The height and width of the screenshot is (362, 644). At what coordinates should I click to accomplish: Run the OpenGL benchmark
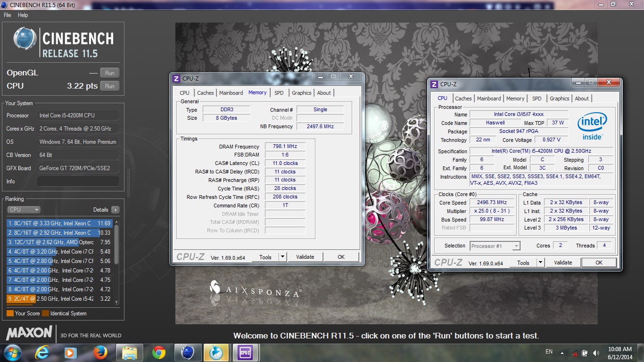tap(110, 73)
